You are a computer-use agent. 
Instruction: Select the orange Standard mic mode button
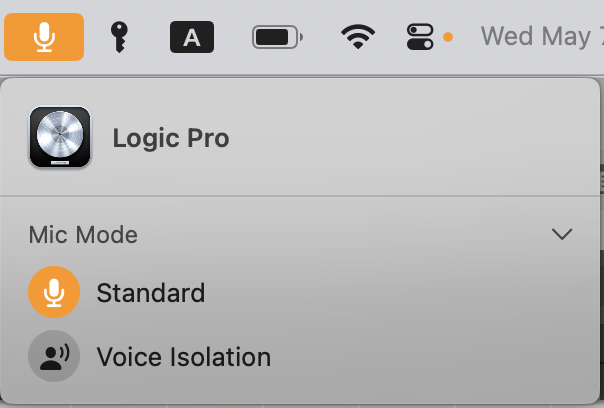[x=54, y=292]
